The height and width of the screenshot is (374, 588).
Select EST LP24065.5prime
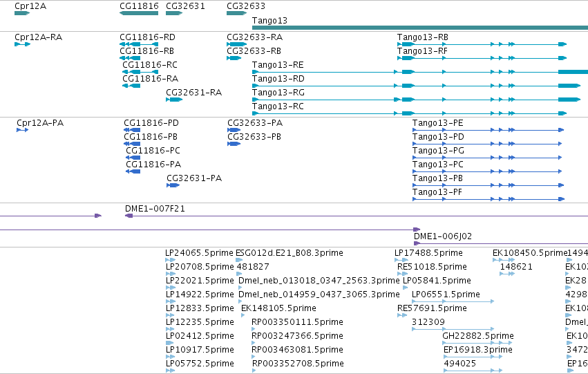pyautogui.click(x=199, y=253)
